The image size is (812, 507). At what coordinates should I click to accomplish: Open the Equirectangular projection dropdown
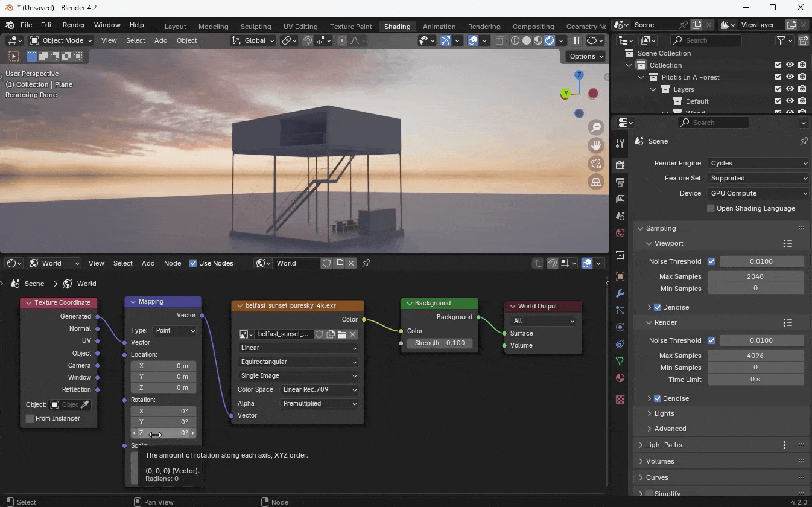(298, 362)
